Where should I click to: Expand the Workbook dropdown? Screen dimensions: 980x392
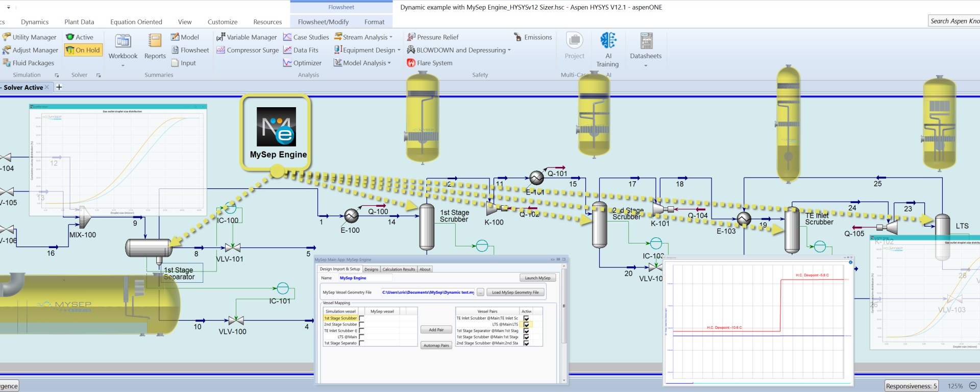(123, 65)
